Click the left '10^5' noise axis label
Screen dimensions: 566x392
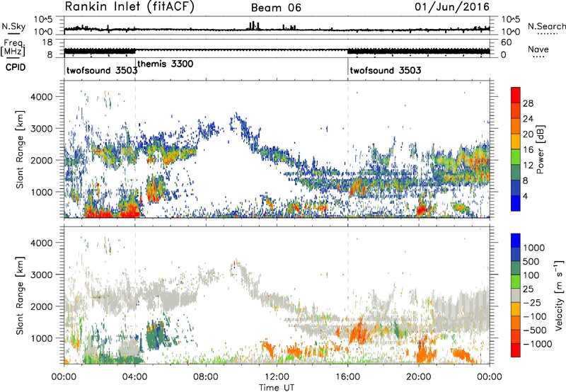tap(43, 20)
